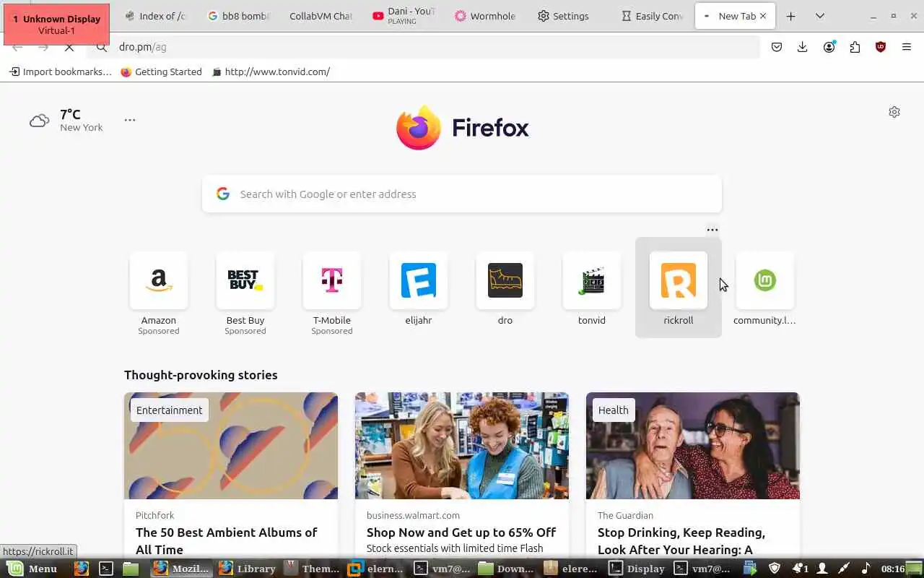Stop loading the page with the X button
The width and height of the screenshot is (924, 578).
[69, 47]
